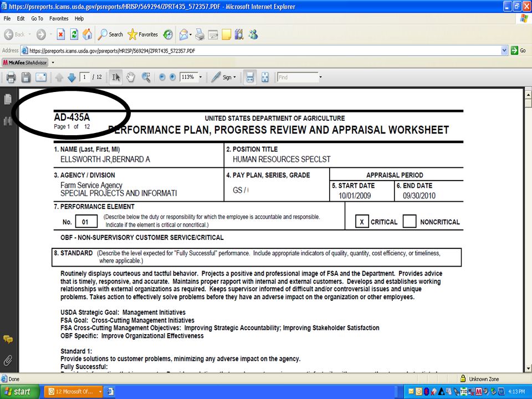
Task: Open the Forward button history dropdown arrow
Action: (x=50, y=34)
